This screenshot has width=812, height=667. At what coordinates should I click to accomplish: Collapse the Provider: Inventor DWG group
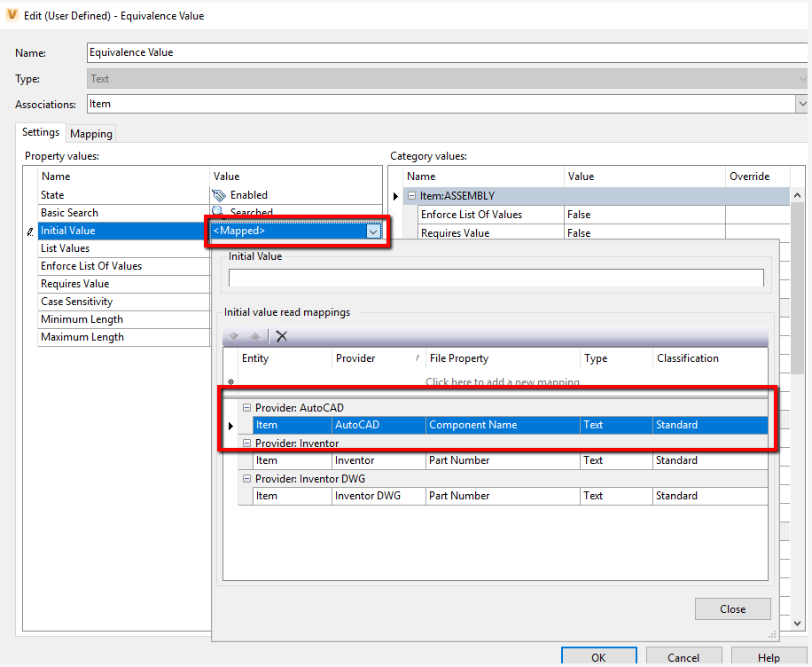tap(246, 478)
